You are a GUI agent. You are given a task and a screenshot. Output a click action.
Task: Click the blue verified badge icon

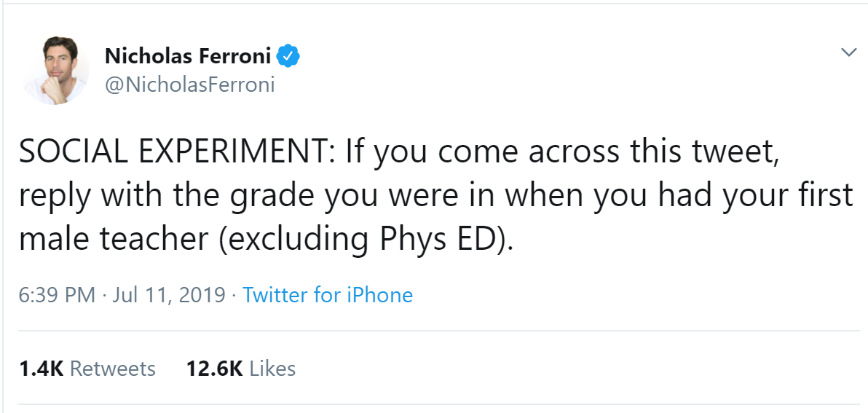[291, 55]
